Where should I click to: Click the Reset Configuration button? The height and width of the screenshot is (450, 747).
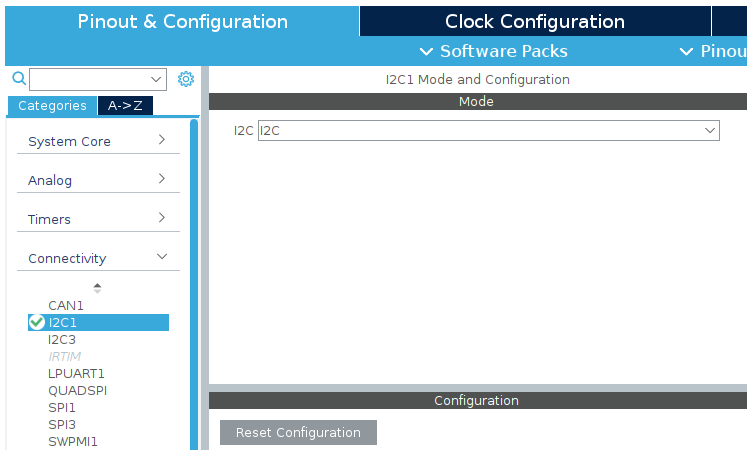298,432
